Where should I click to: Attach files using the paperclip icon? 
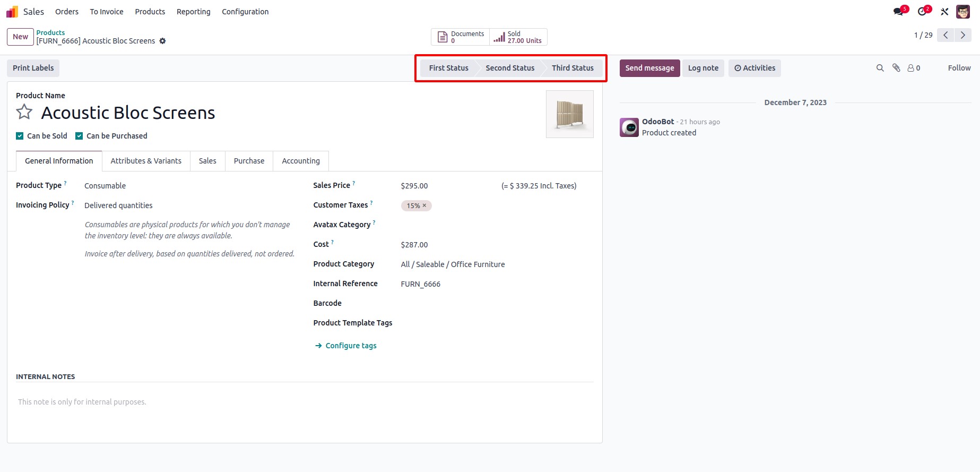[x=896, y=68]
